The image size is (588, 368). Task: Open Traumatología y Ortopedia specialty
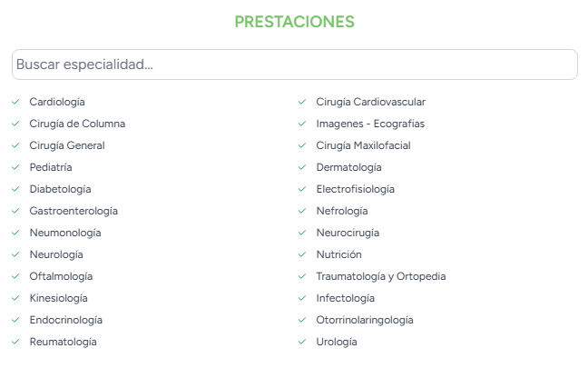[381, 276]
